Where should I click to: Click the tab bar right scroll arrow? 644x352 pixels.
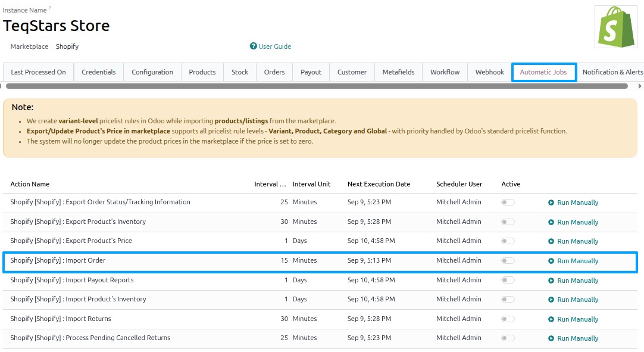pos(640,86)
